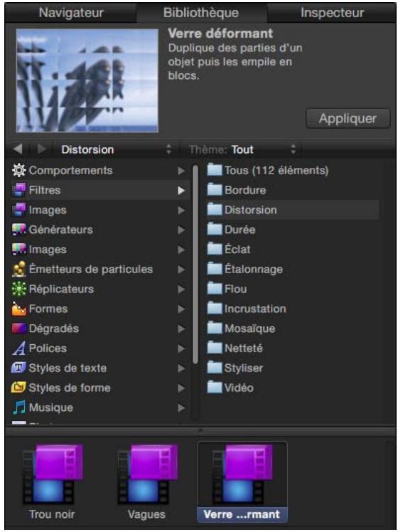The width and height of the screenshot is (398, 532).
Task: Click the Incrustation folder icon
Action: (x=214, y=309)
